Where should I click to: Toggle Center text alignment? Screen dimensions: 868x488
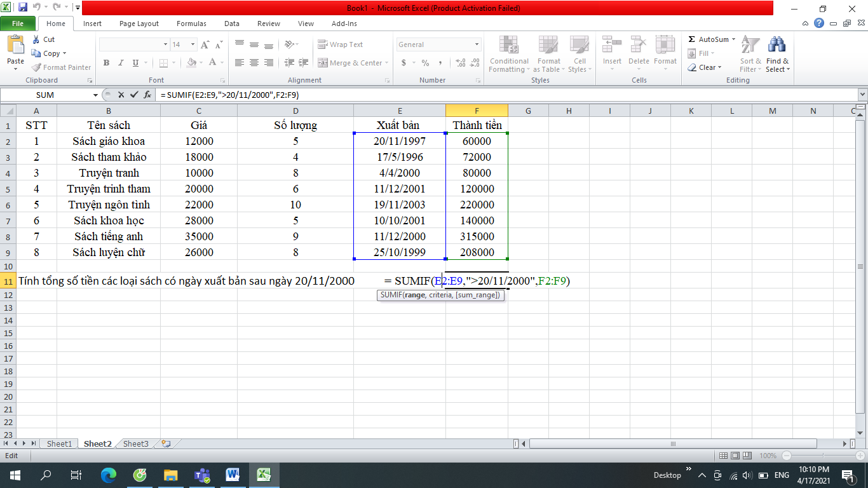254,63
